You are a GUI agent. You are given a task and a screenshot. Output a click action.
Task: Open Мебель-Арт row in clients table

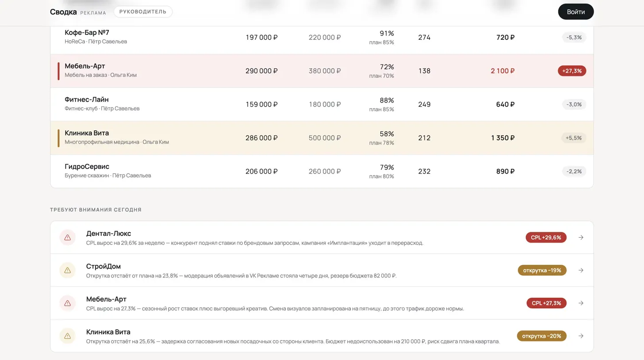tap(322, 71)
